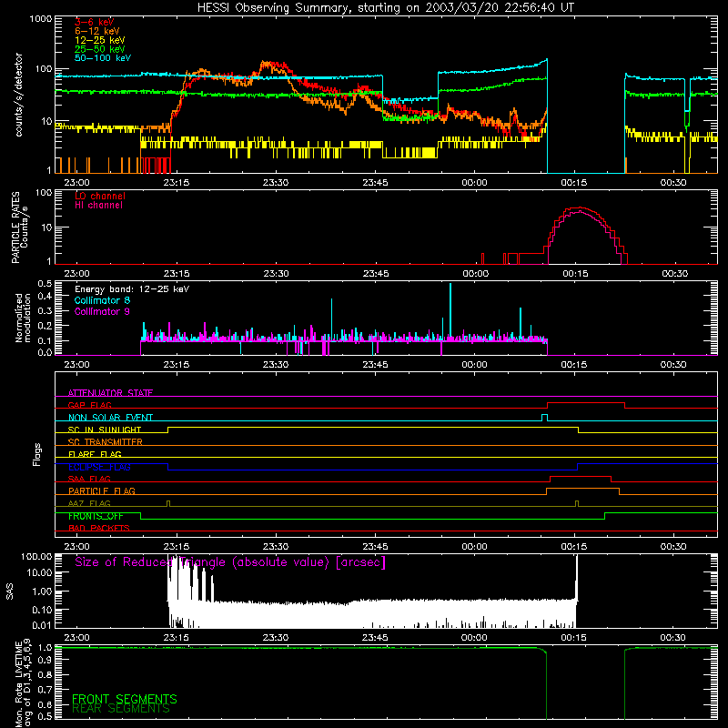Screen dimensions: 728x728
Task: Select the 3-6 keV legend label
Action: tap(95, 22)
